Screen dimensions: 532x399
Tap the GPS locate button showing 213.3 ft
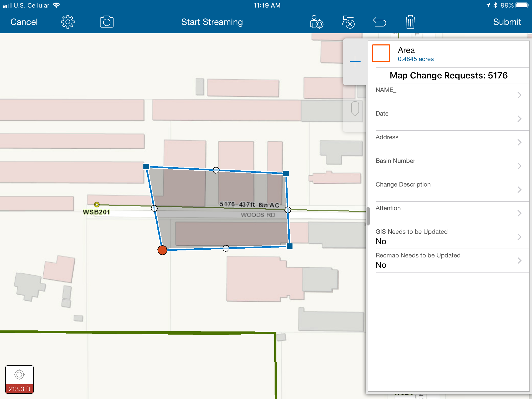pos(19,380)
